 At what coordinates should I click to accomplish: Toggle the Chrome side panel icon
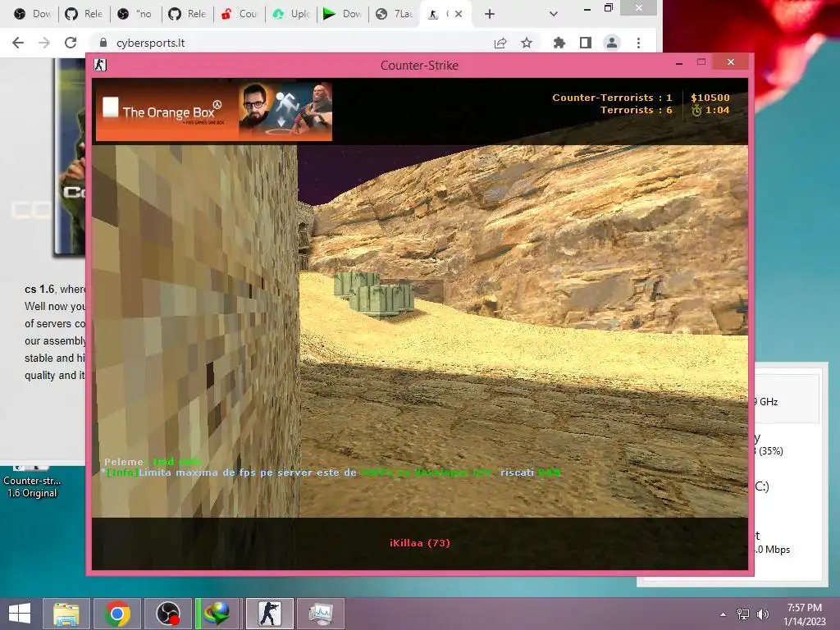[586, 43]
